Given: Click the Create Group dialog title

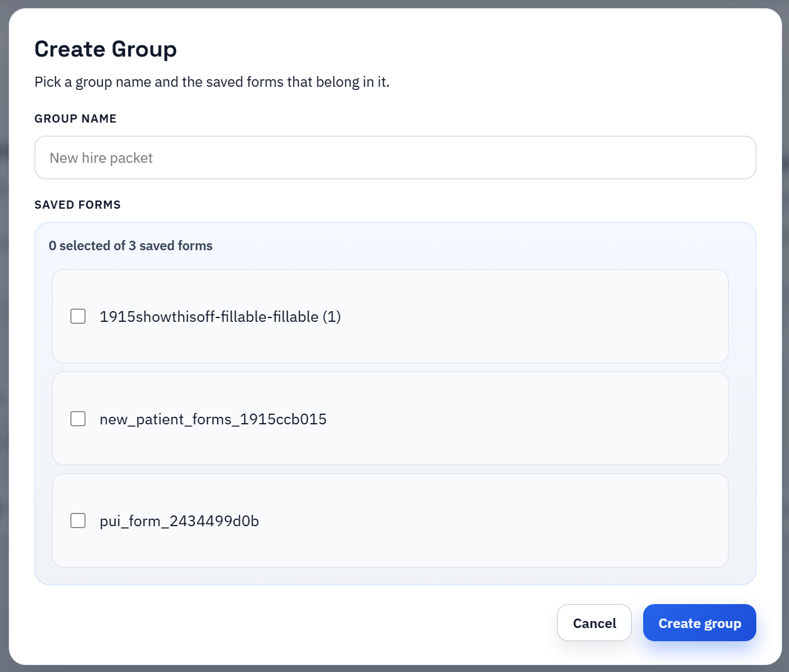Looking at the screenshot, I should pos(106,48).
